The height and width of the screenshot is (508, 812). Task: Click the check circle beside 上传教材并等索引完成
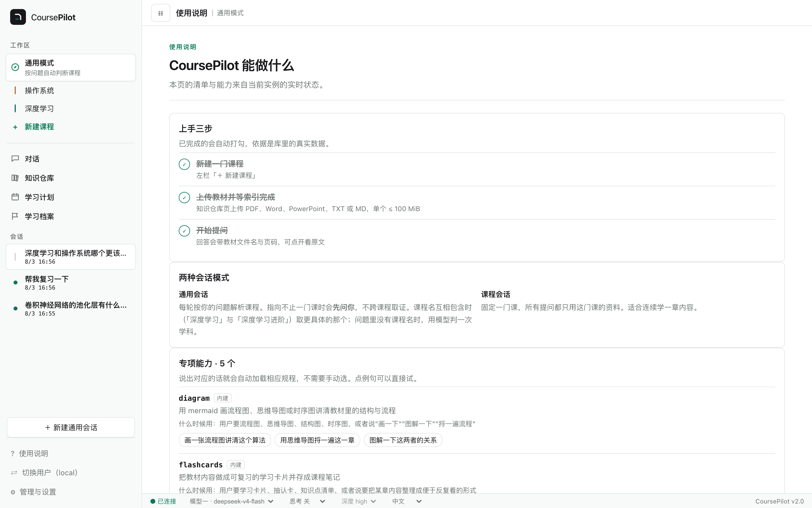tap(184, 198)
